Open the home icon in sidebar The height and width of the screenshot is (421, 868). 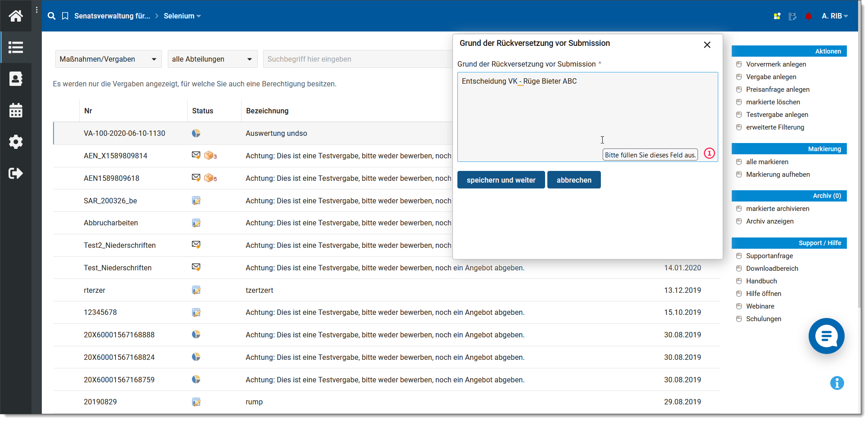click(x=16, y=16)
